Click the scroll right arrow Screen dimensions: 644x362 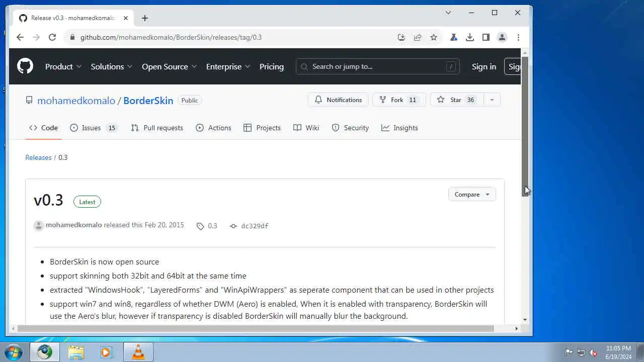(x=516, y=328)
